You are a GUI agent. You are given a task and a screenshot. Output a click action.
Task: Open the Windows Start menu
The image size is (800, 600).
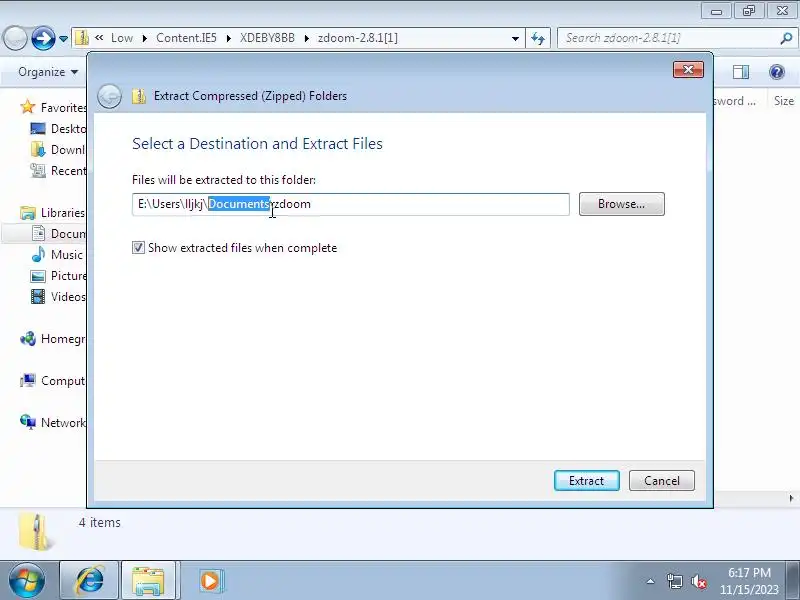pos(27,581)
